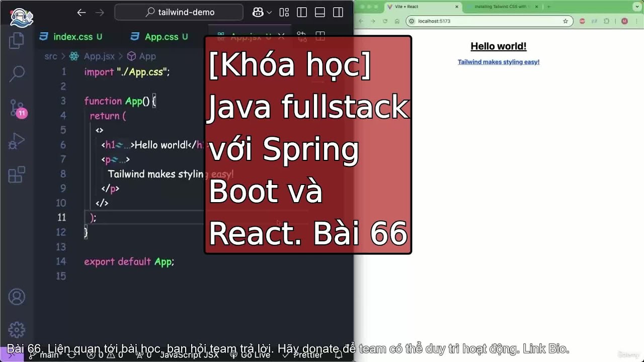Click the Prettier status bar item
Viewport: 644px width, 362px height.
302,355
